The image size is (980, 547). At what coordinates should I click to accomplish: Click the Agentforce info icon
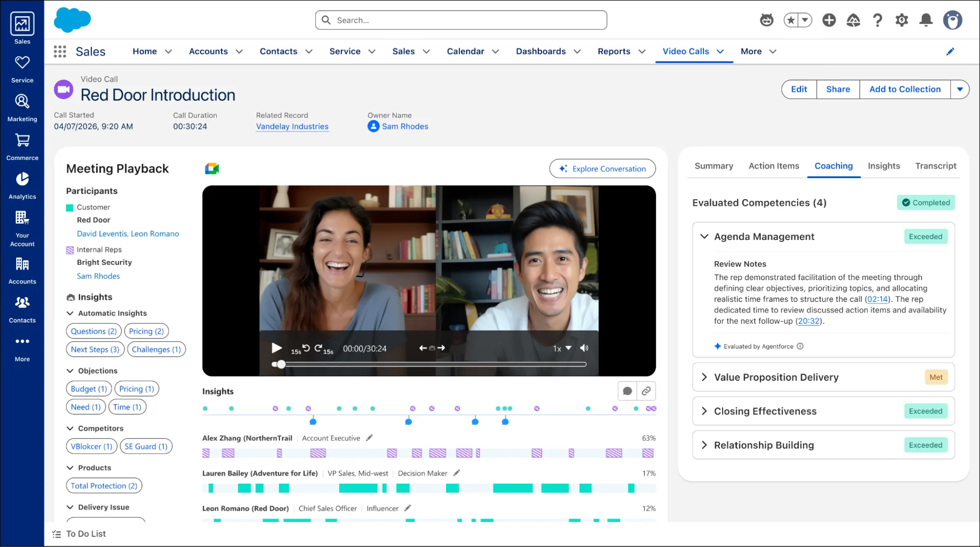point(800,346)
